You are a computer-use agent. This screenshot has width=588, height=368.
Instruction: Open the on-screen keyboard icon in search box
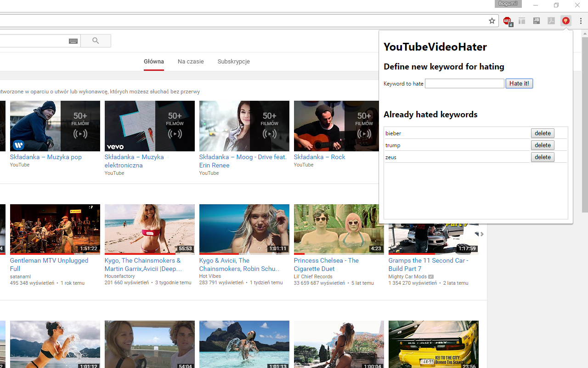[x=73, y=41]
